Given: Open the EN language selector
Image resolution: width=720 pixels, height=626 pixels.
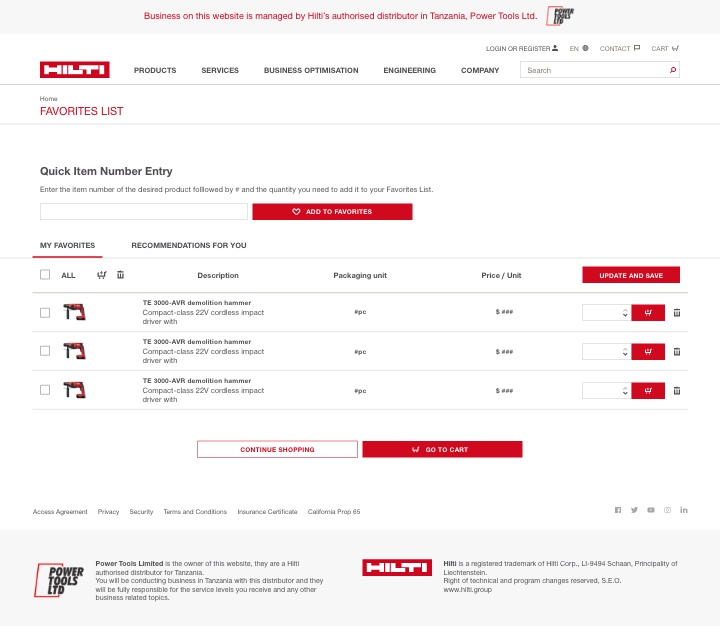Looking at the screenshot, I should tap(579, 48).
